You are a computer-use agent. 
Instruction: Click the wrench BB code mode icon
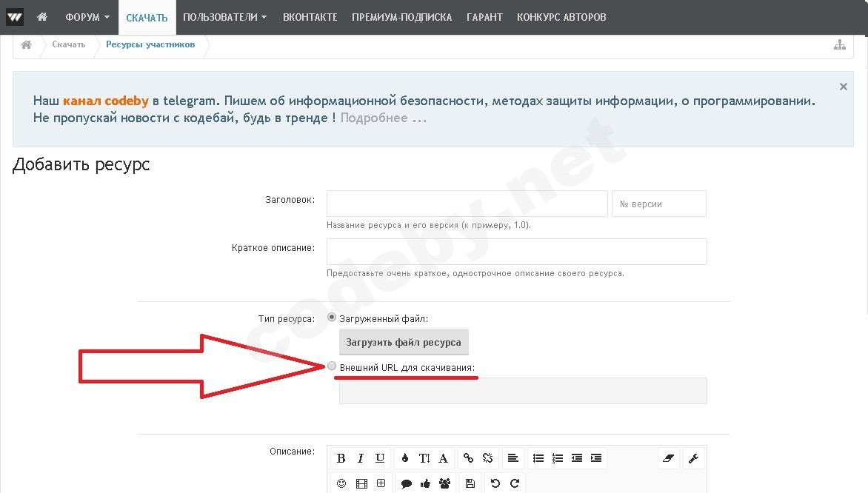[x=694, y=458]
